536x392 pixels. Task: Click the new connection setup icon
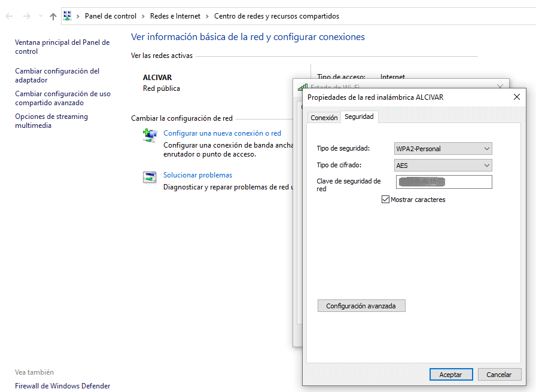pyautogui.click(x=150, y=135)
